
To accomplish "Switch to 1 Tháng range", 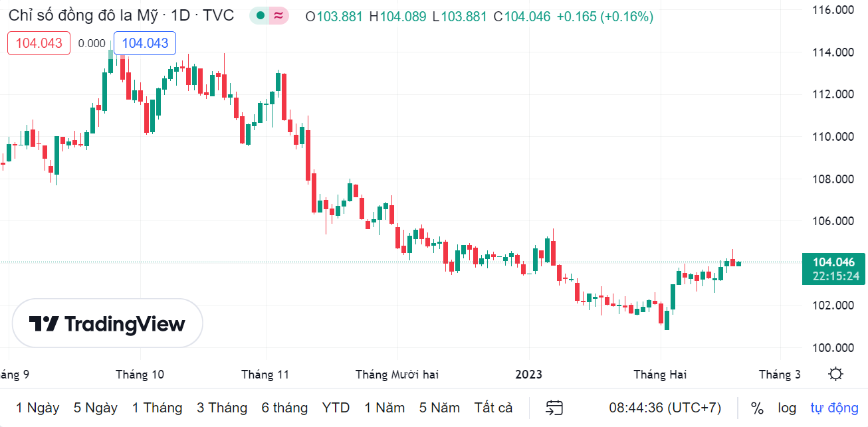I will click(157, 407).
